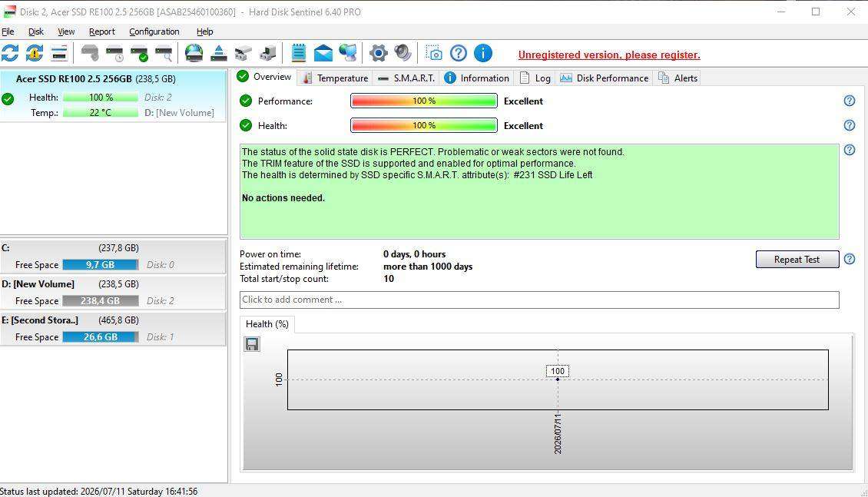Click the floppy disk save icon above health graph

coord(252,344)
